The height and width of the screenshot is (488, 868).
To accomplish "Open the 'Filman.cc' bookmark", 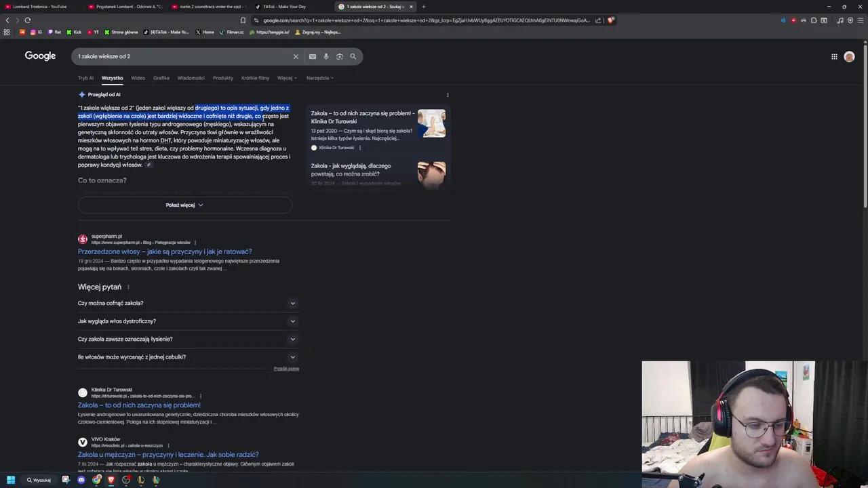I will pyautogui.click(x=231, y=32).
